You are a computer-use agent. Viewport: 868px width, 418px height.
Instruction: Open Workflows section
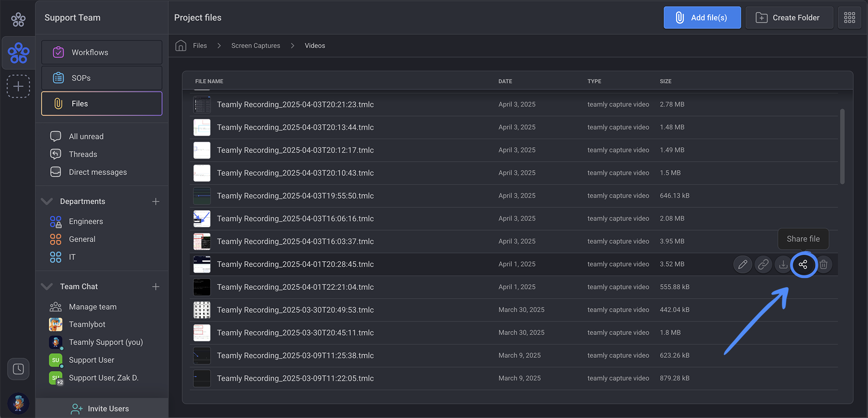tap(102, 52)
